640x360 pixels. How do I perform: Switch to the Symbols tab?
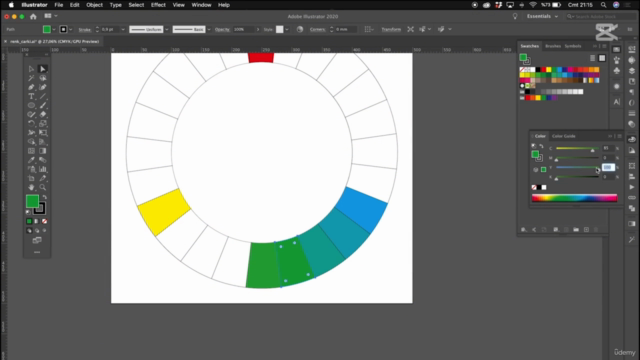tap(573, 46)
